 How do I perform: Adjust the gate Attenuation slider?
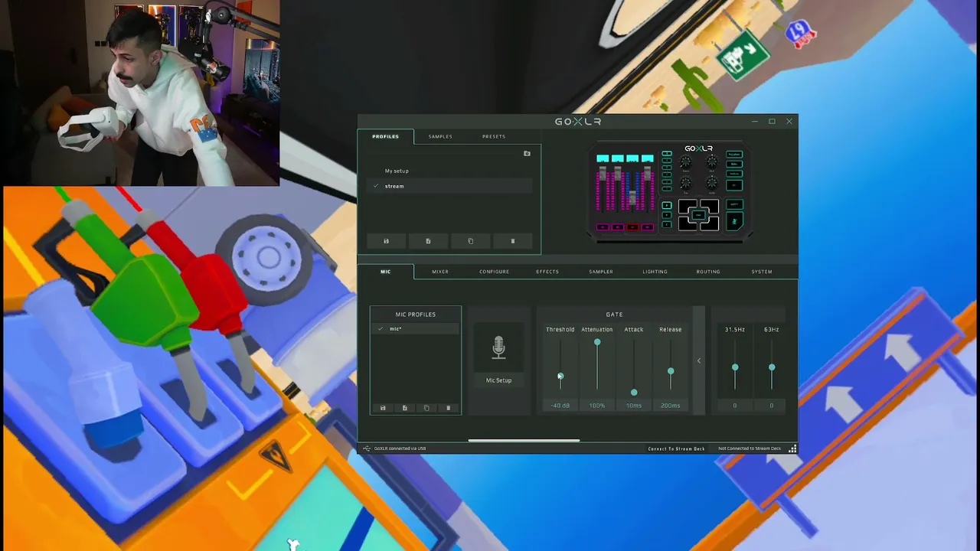[597, 342]
